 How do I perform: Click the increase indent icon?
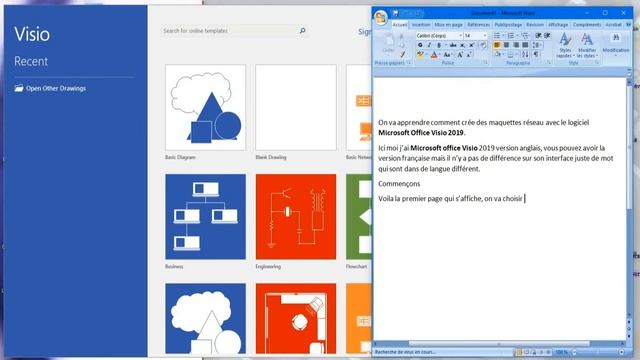pyautogui.click(x=547, y=36)
